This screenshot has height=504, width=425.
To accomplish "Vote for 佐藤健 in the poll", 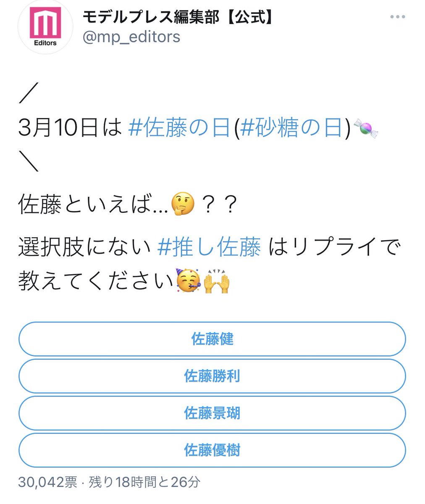I will coord(212,339).
